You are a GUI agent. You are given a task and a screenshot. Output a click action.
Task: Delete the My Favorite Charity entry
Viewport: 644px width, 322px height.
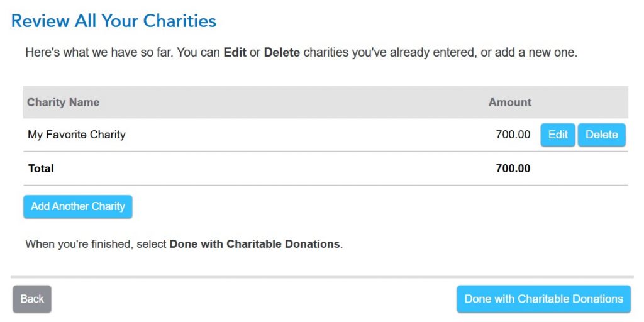coord(602,135)
